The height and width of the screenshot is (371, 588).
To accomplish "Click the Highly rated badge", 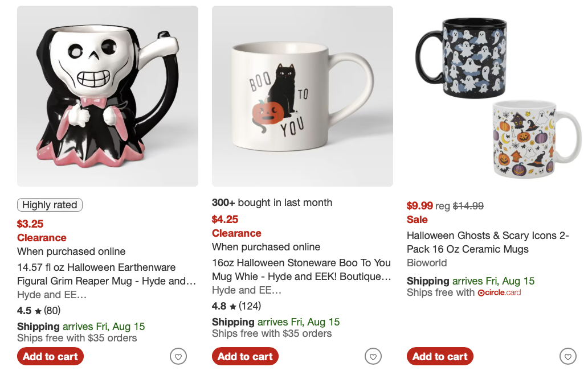I will (50, 205).
